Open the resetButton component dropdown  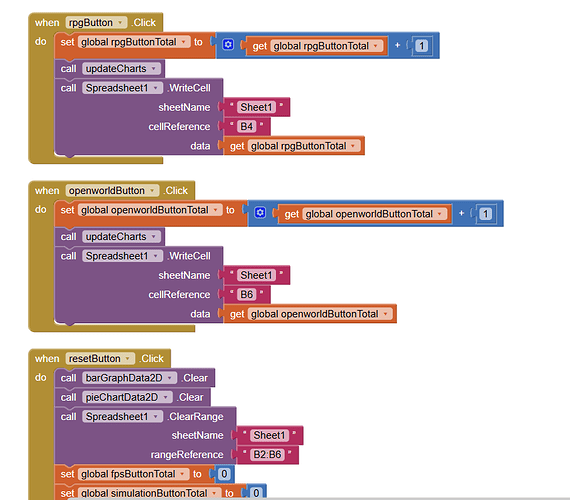click(128, 359)
